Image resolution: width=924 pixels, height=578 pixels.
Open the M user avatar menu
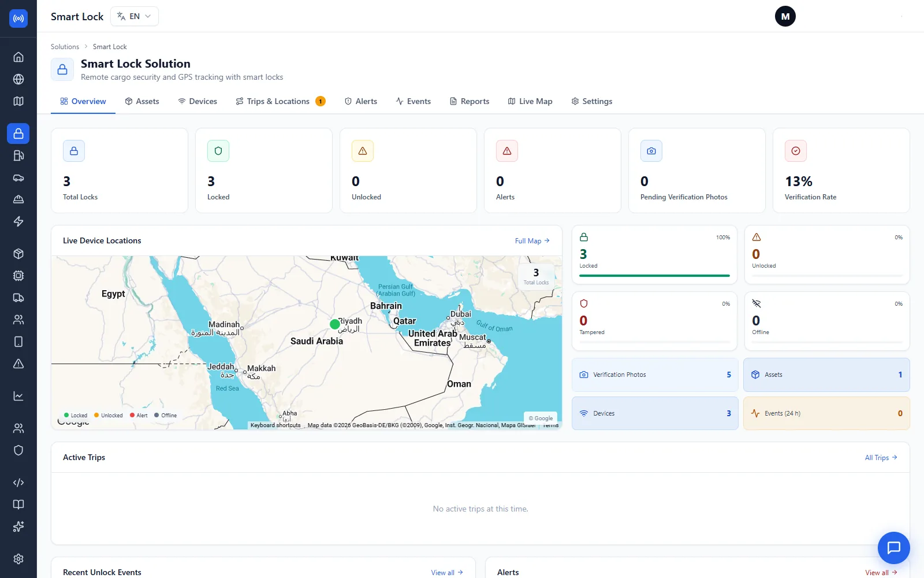point(785,16)
